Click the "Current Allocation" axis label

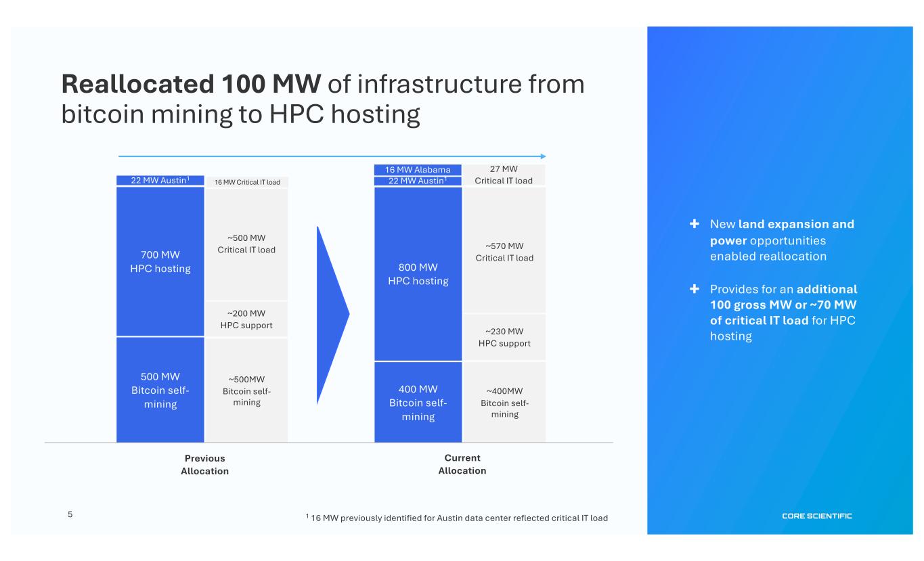click(462, 464)
